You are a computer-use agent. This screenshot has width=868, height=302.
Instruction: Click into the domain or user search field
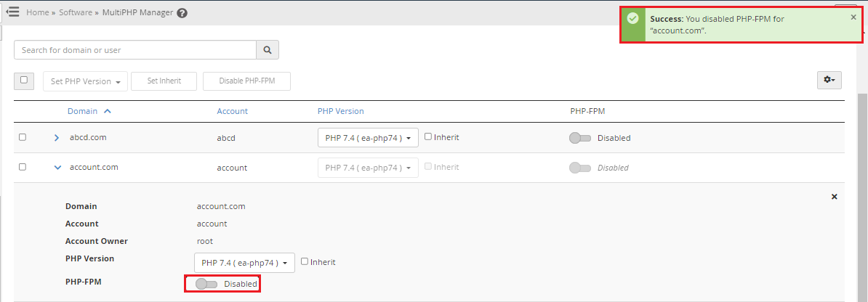[135, 50]
